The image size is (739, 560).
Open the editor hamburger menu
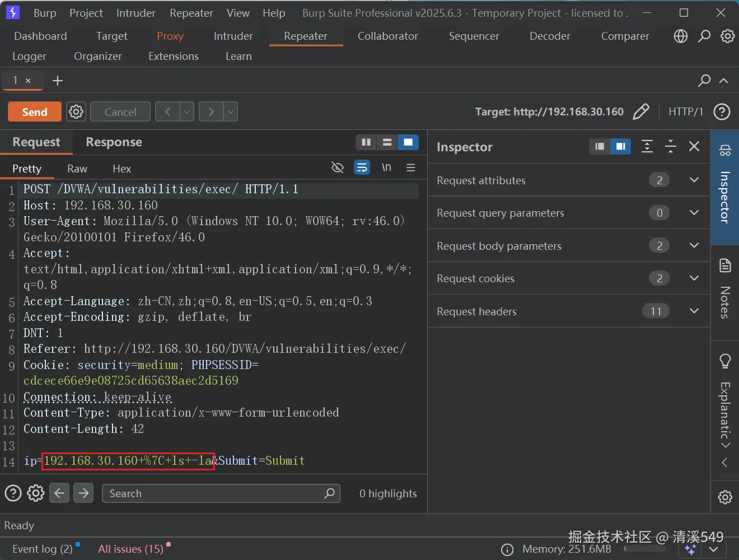(x=410, y=167)
